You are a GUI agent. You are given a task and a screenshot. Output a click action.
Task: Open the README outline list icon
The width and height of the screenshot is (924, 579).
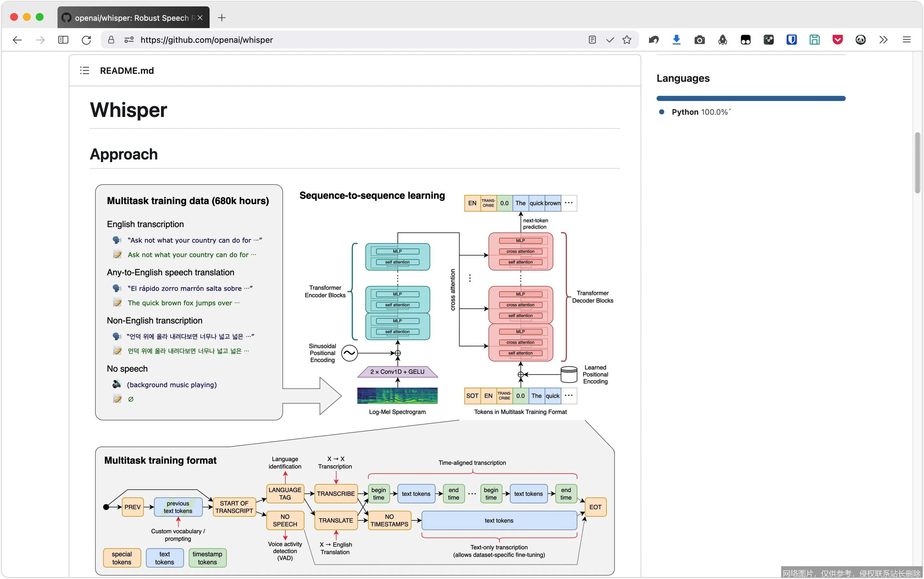click(x=85, y=71)
